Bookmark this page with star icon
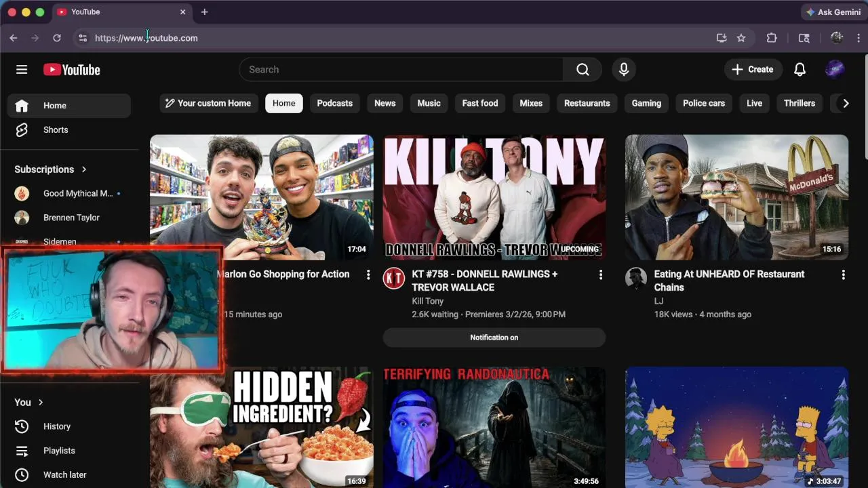868x488 pixels. 741,38
